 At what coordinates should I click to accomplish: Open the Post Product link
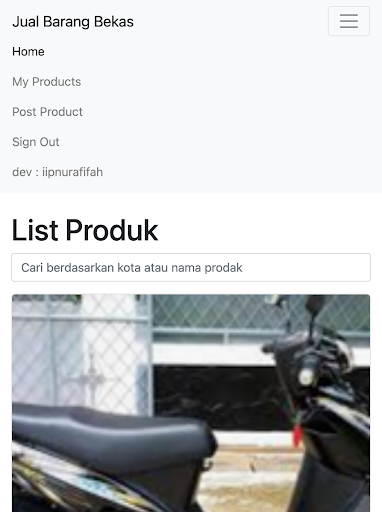(47, 112)
